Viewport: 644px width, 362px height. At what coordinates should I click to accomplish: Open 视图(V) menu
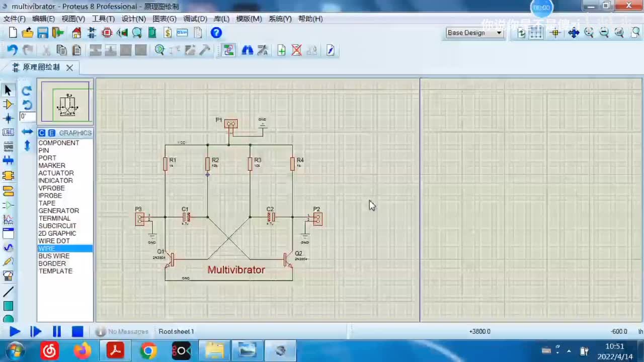73,19
